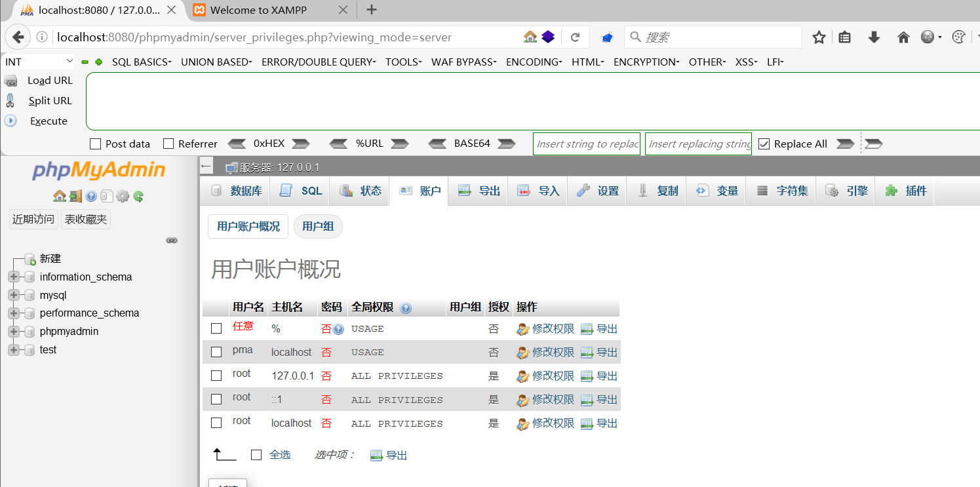The image size is (980, 487).
Task: Click the right arrow after 0xHEX
Action: pos(300,144)
